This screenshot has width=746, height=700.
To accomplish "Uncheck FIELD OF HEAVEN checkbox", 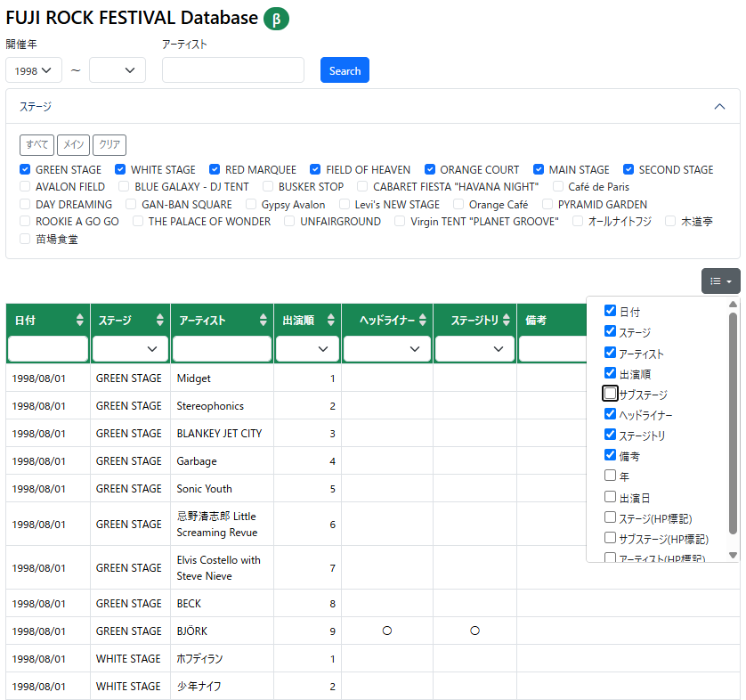I will tap(315, 169).
